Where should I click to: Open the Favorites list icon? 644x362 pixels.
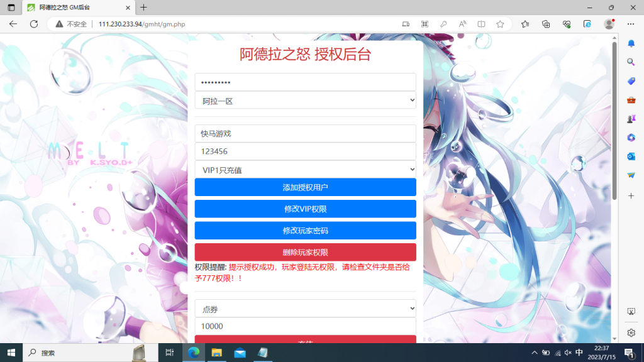pyautogui.click(x=525, y=24)
